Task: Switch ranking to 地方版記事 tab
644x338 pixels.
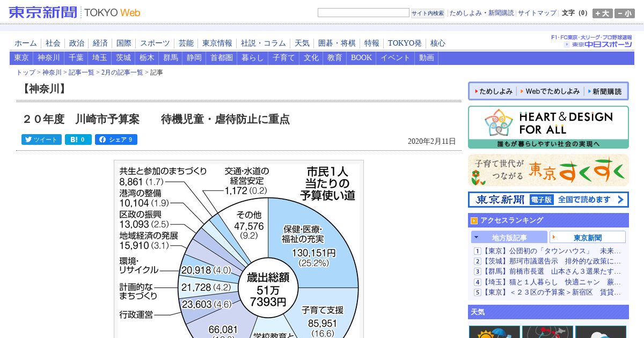Action: pos(509,237)
